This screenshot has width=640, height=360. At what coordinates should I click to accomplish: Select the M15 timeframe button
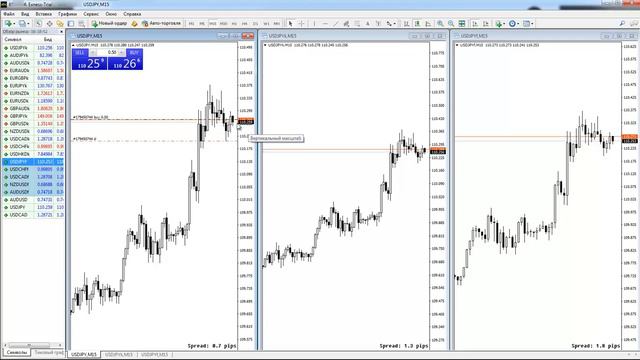[213, 24]
